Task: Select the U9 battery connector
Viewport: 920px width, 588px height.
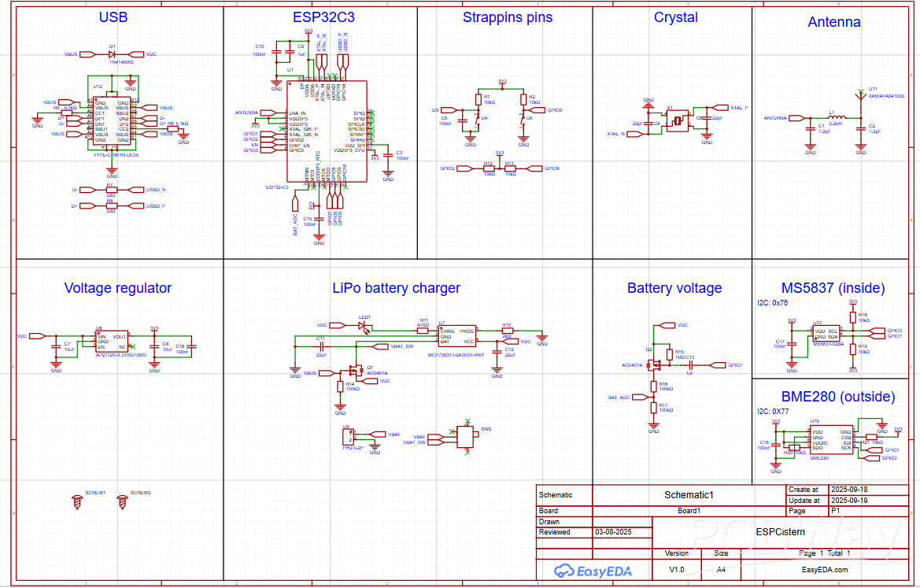Action: tap(348, 436)
